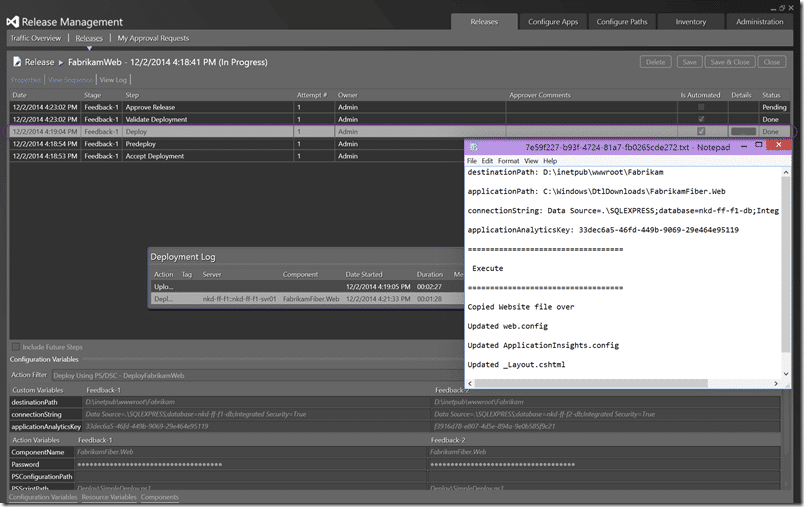
Task: Open the Releases main tab
Action: (484, 22)
